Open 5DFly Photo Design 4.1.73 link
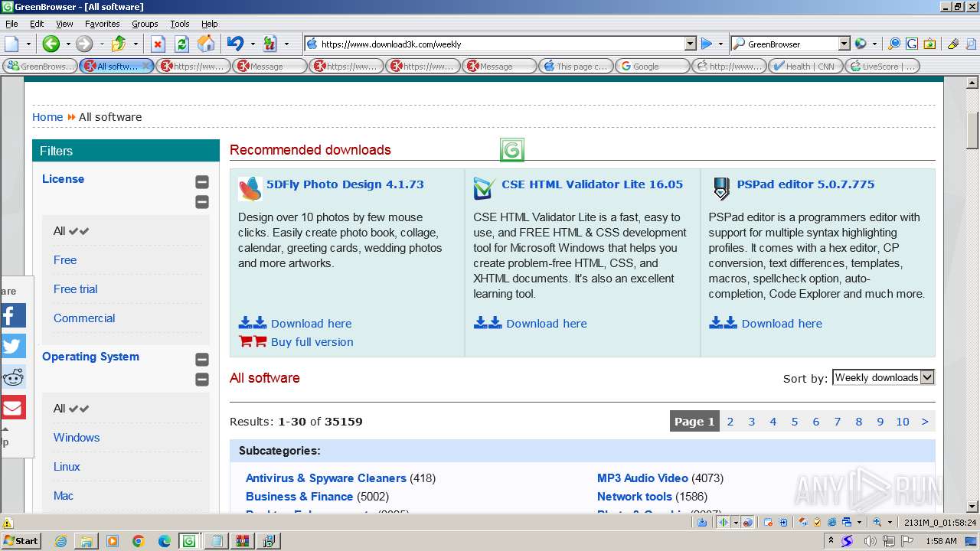980x551 pixels. (345, 184)
